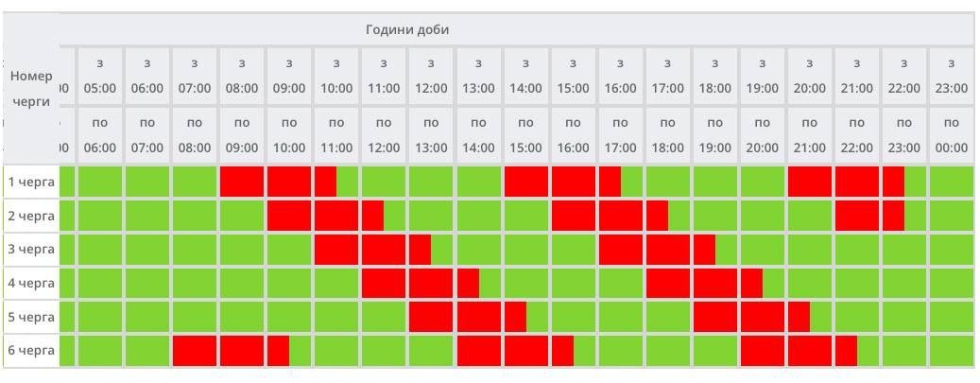Screen dimensions: 980x383
Task: Click red 3 черга cell for 11:00–12:00
Action: click(x=384, y=250)
